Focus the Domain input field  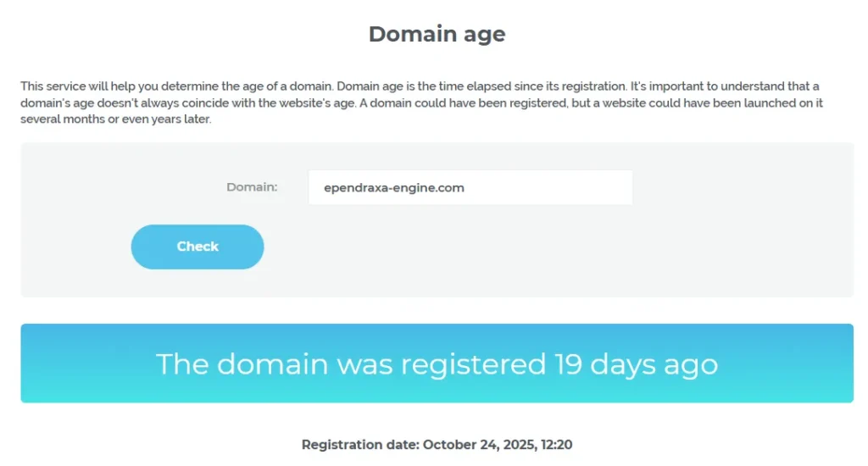470,187
